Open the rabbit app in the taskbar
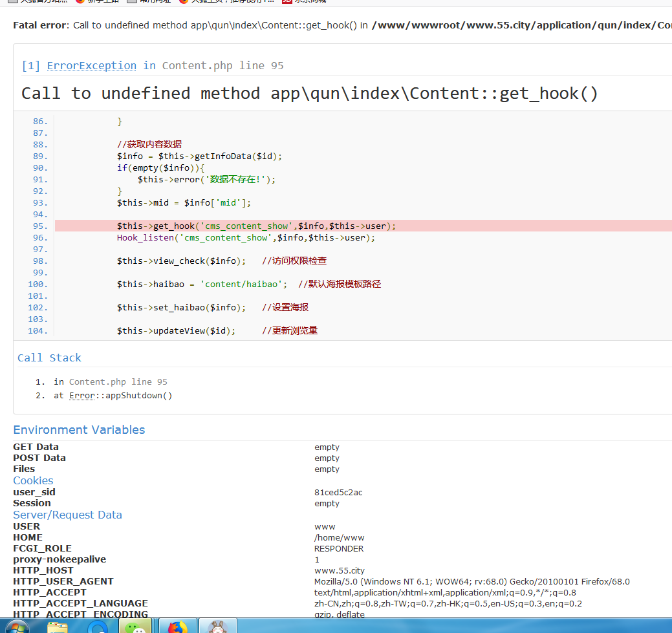The image size is (672, 633). point(217,627)
